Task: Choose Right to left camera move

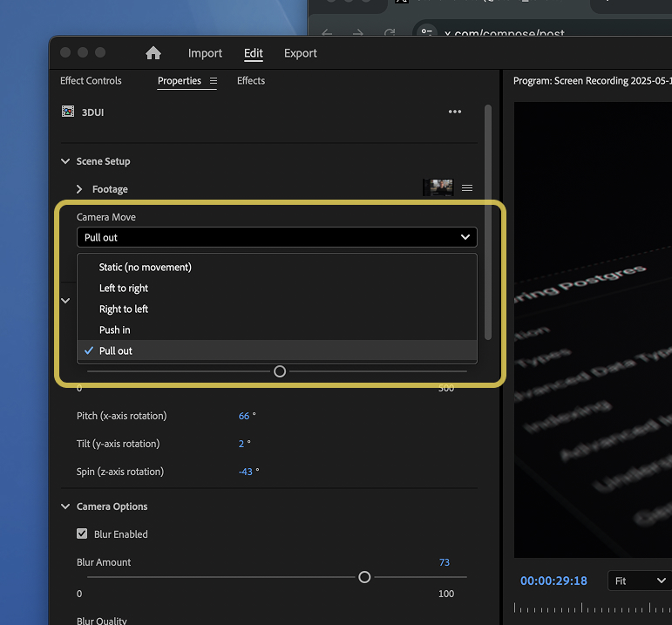Action: click(277, 309)
